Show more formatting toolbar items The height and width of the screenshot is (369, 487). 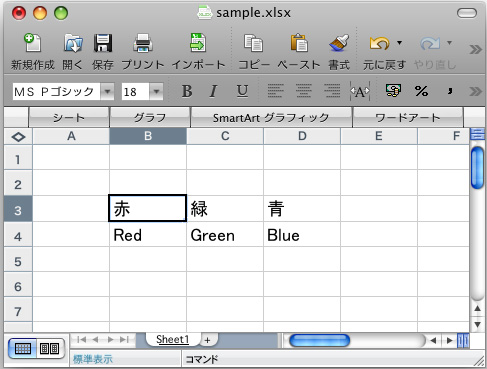point(475,91)
